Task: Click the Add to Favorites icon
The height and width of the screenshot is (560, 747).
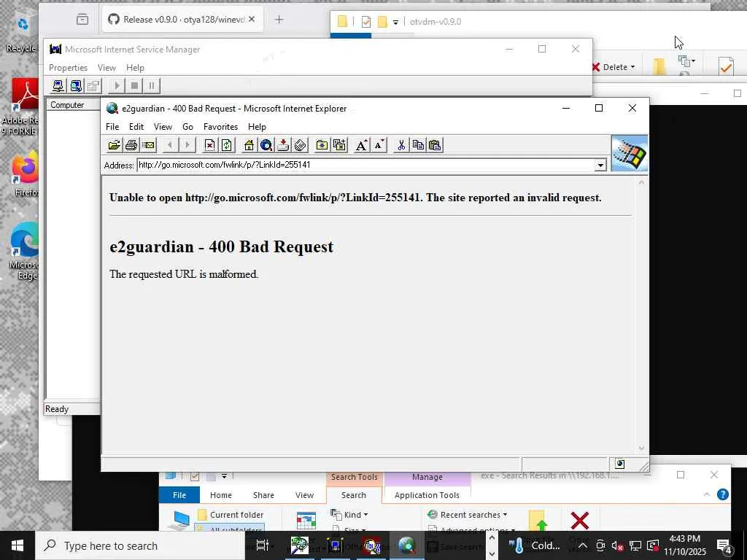Action: point(340,145)
